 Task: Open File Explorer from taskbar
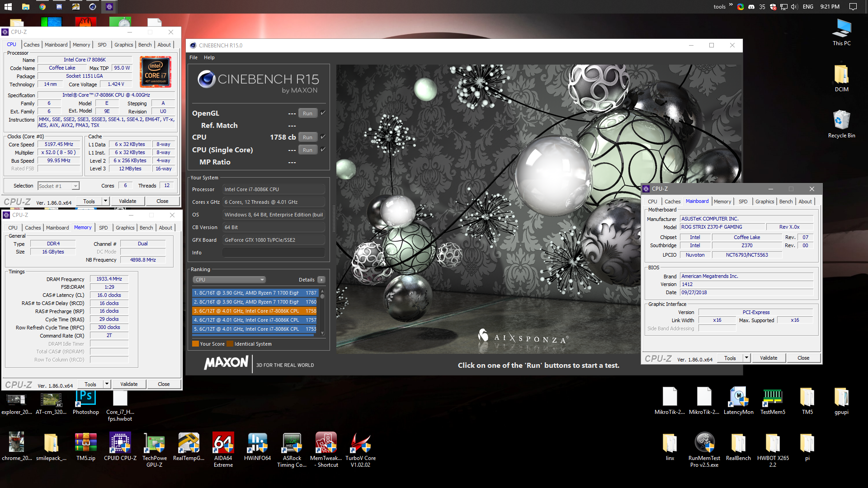tap(26, 7)
